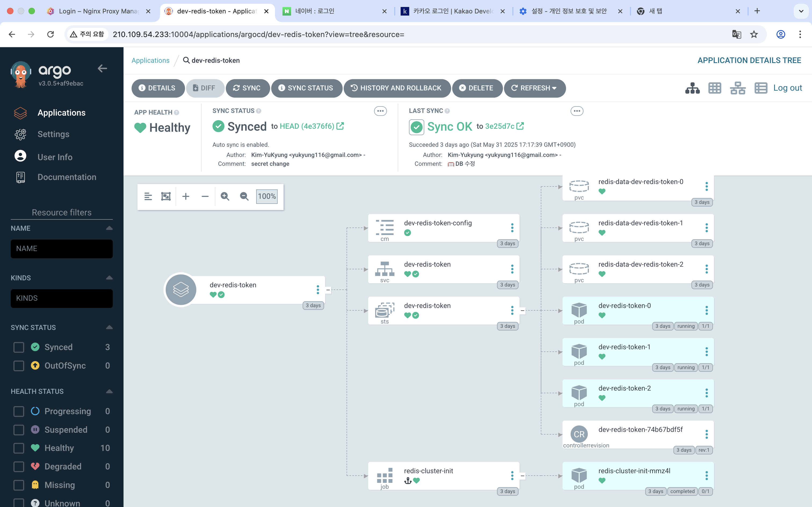Switch to the pods view icon

click(x=715, y=88)
